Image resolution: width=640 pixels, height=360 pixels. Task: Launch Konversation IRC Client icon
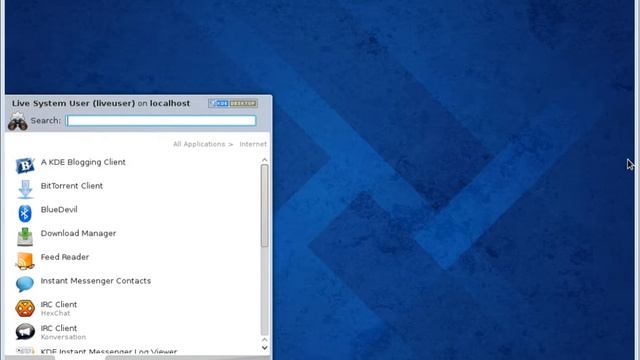pos(25,331)
